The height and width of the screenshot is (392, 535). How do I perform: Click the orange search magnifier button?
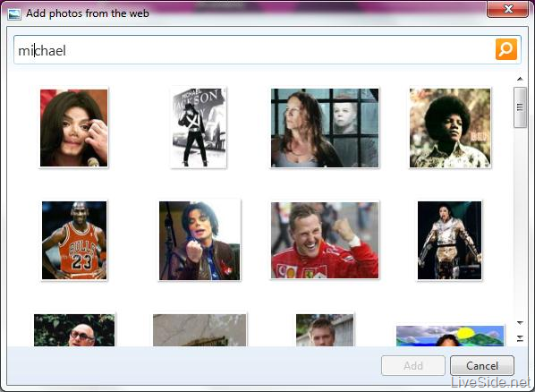[x=506, y=49]
